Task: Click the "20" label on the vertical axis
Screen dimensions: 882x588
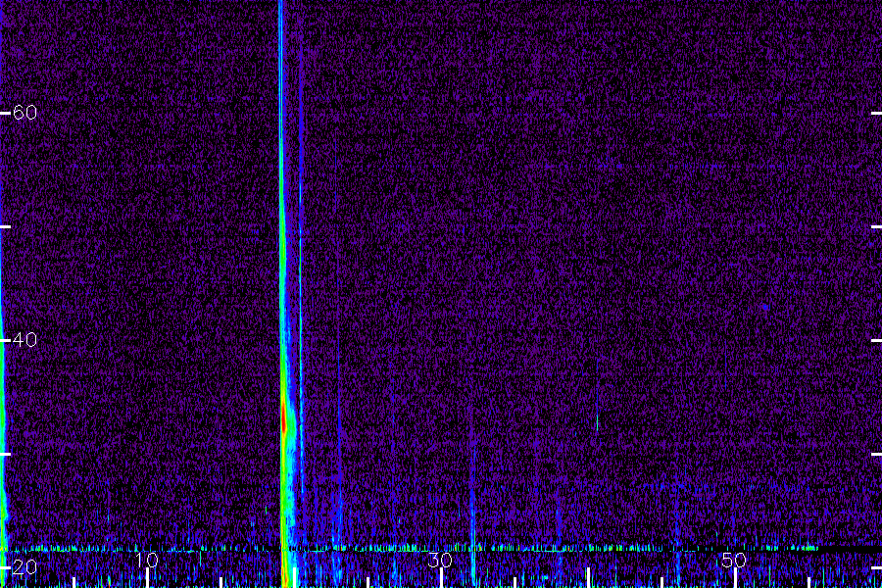Action: 24,566
